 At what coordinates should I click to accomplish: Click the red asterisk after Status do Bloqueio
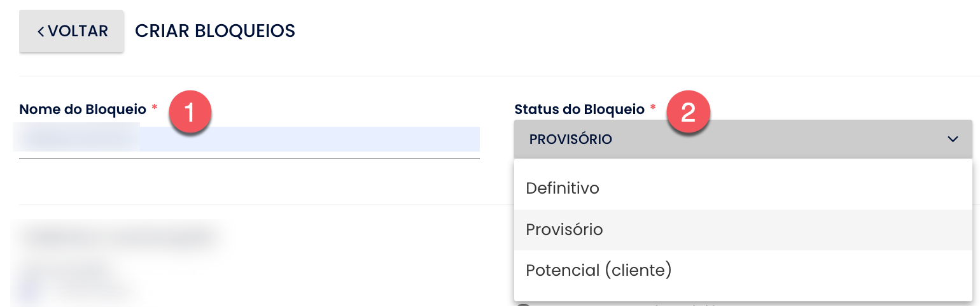click(652, 109)
